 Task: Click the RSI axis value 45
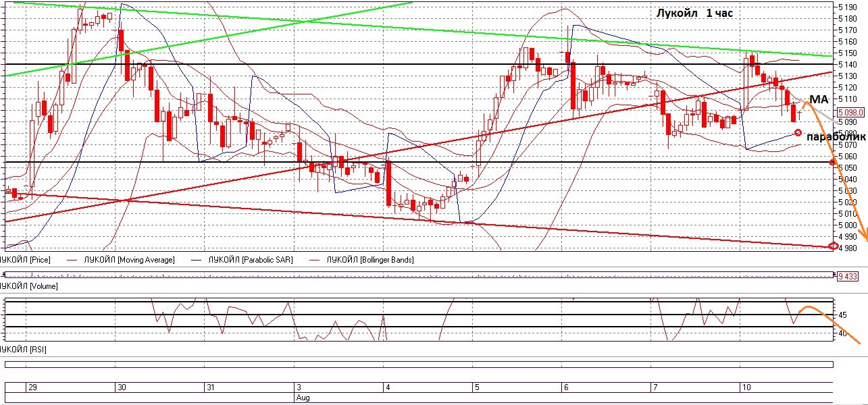(842, 315)
